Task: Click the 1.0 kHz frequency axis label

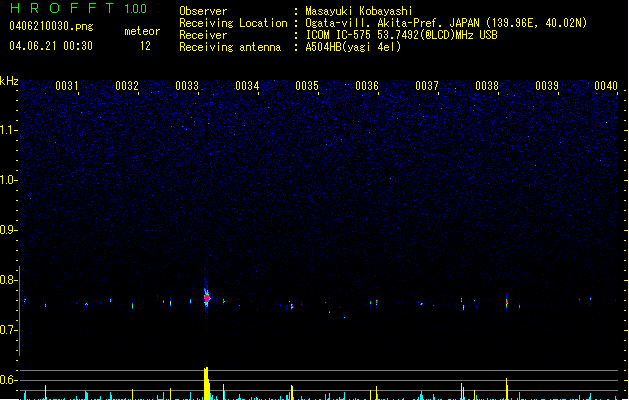Action: point(8,180)
